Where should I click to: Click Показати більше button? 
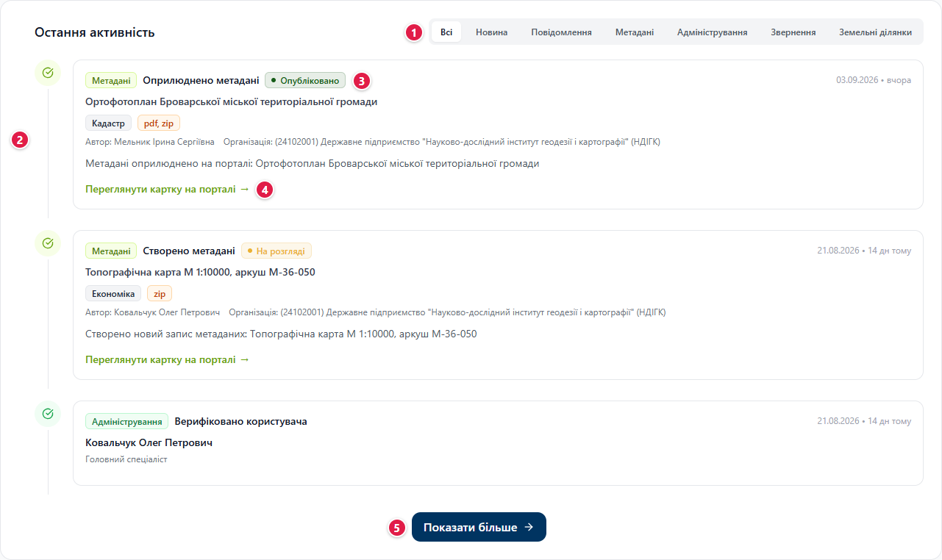(479, 527)
